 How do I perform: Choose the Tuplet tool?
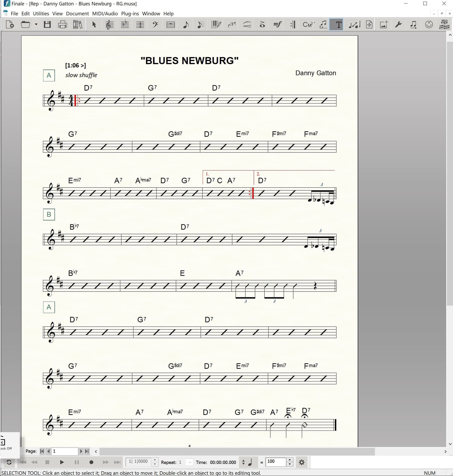[x=231, y=25]
